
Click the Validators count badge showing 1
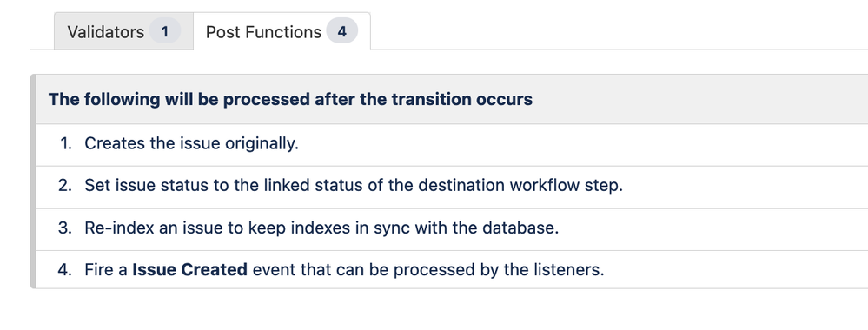click(165, 31)
